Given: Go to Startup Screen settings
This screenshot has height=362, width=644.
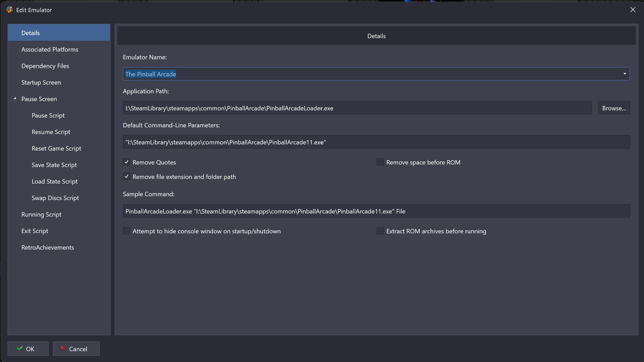Looking at the screenshot, I should [x=59, y=82].
